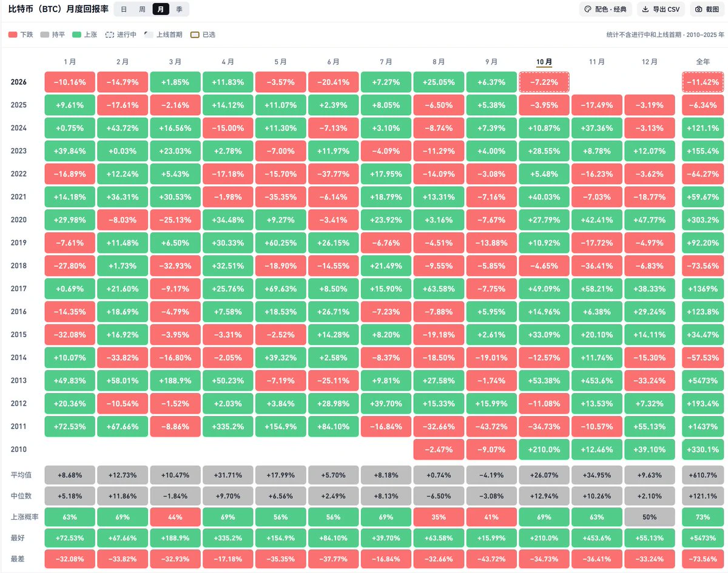Click the 平均值 row label
728x573 pixels.
21,474
